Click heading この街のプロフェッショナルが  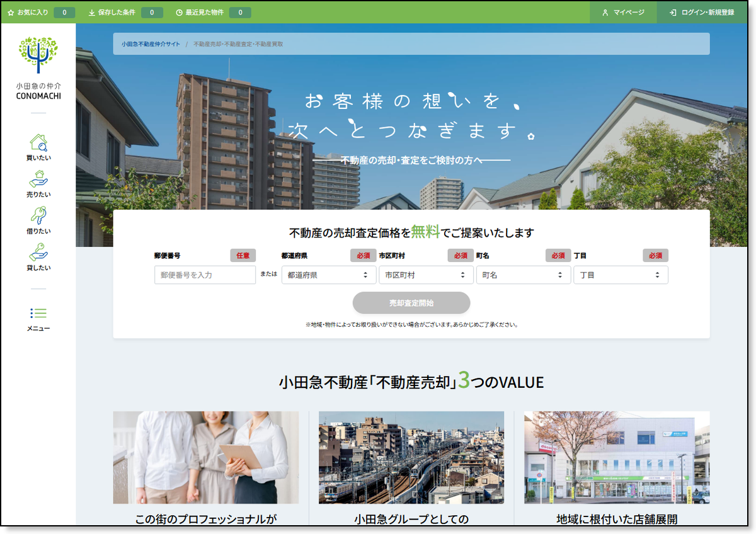click(x=206, y=520)
